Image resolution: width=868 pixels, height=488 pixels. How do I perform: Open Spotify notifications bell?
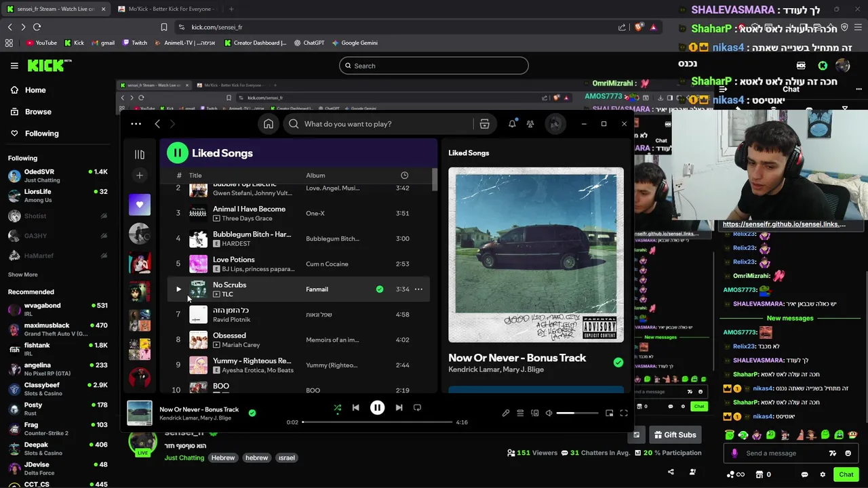512,124
